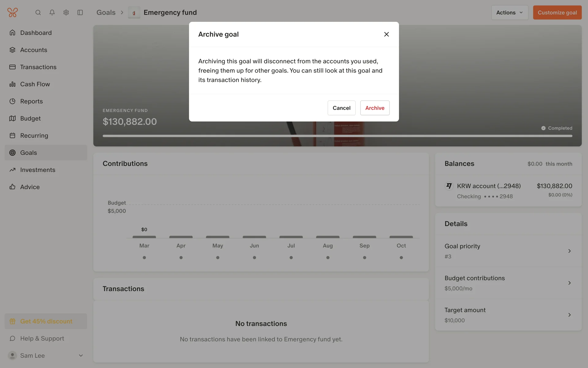Click the Goals breadcrumb link

(x=106, y=13)
